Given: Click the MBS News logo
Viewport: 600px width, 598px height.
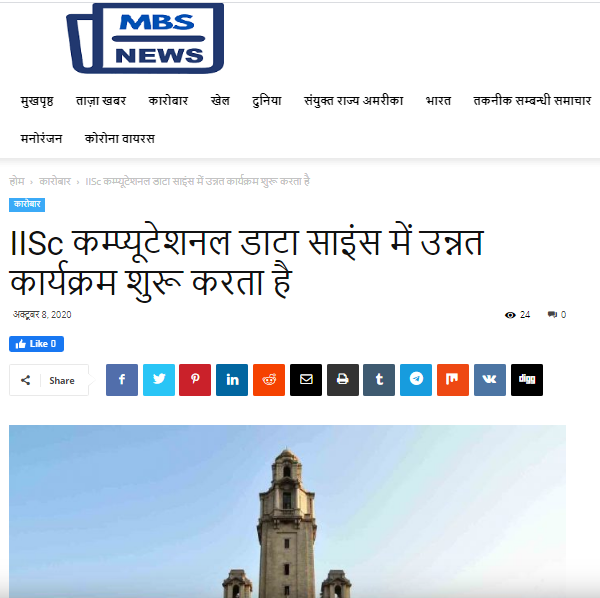Looking at the screenshot, I should 145,38.
